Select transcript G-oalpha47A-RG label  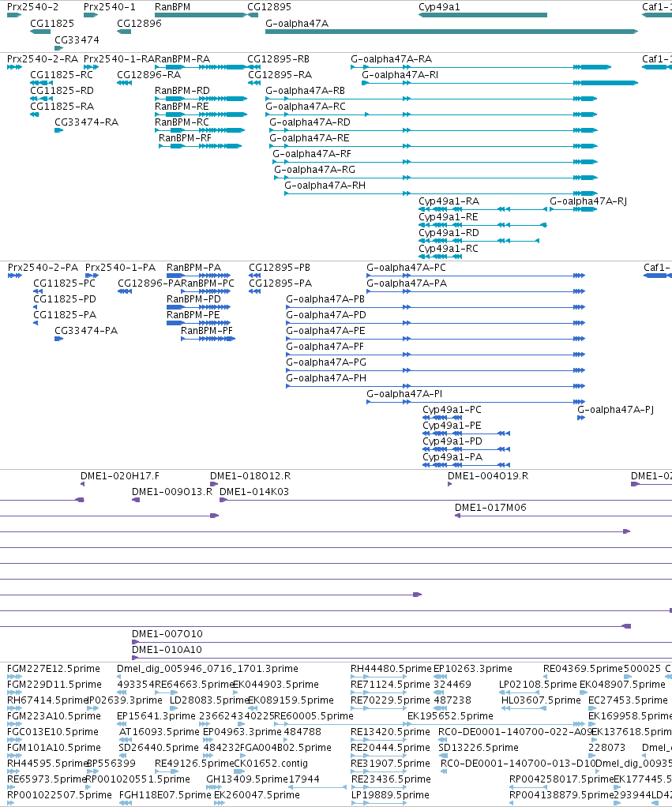point(314,170)
